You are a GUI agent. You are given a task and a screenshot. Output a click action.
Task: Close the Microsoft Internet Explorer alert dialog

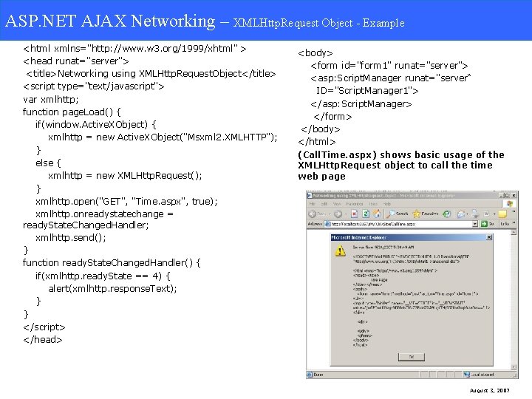(x=489, y=237)
